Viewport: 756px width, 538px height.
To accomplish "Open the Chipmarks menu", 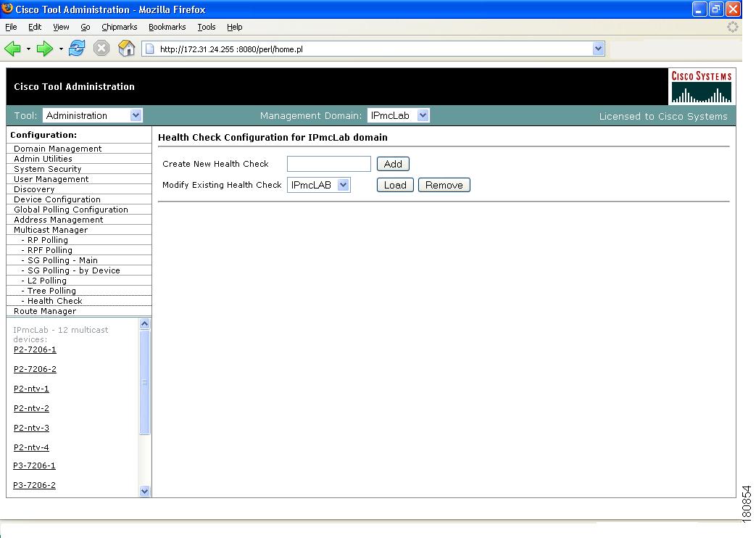I will tap(119, 27).
